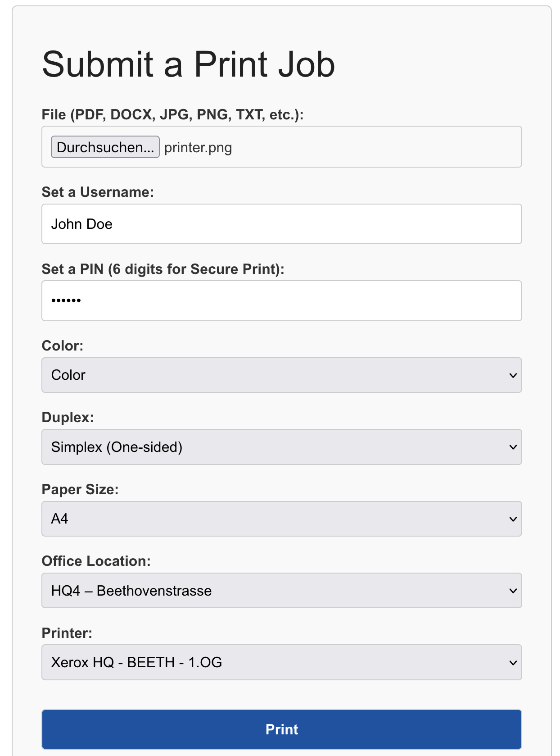Click the chevron arrow on the Duplex select
560x756 pixels.
pos(513,447)
